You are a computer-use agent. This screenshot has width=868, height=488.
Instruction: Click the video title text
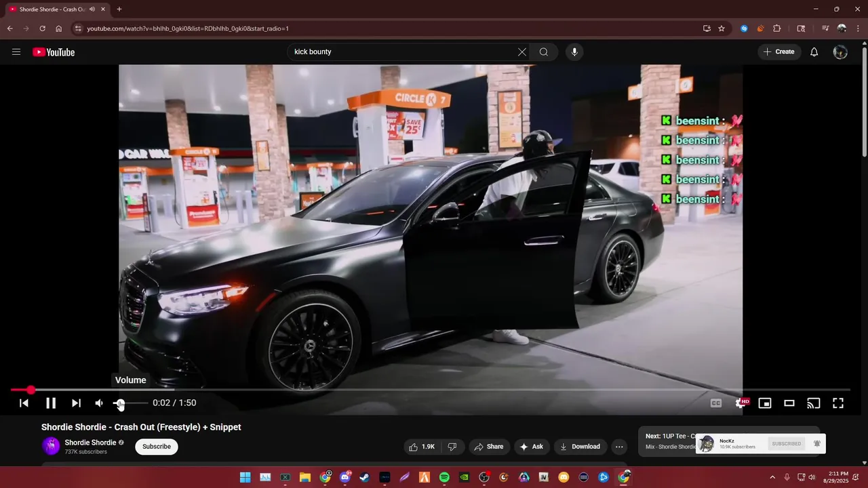(141, 427)
